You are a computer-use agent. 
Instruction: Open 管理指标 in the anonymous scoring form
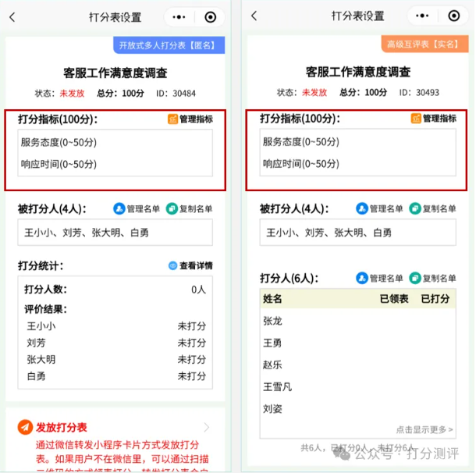click(190, 119)
